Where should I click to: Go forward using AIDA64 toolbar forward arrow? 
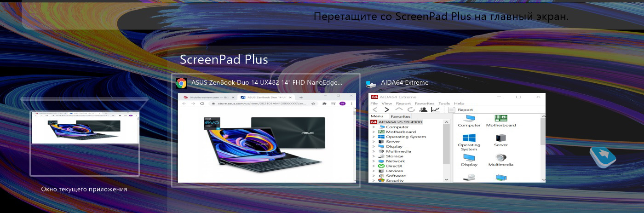[387, 109]
